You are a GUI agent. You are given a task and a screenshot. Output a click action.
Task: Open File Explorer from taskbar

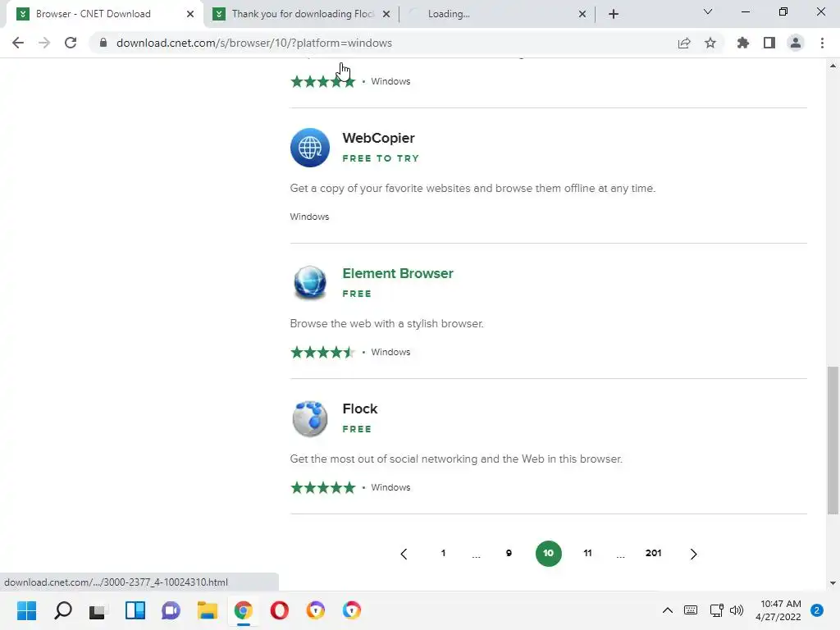(x=208, y=610)
